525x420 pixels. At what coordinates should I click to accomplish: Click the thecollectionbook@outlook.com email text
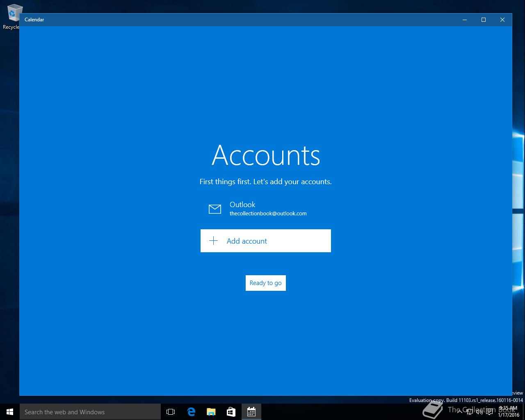coord(268,213)
